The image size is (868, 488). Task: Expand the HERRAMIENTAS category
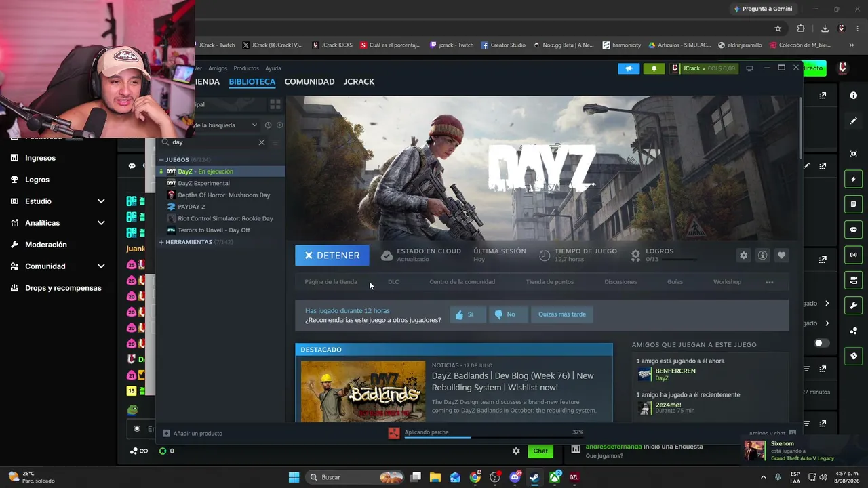click(x=161, y=242)
